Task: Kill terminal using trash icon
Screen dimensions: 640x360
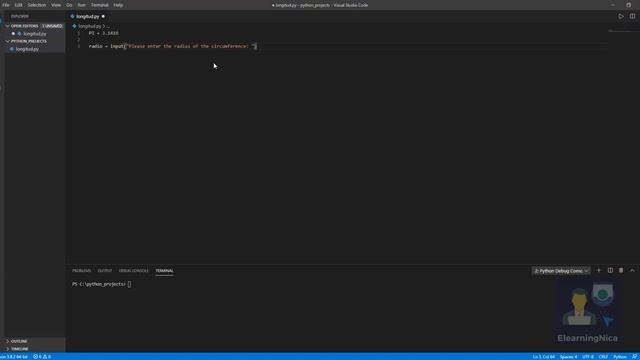Action: point(621,270)
